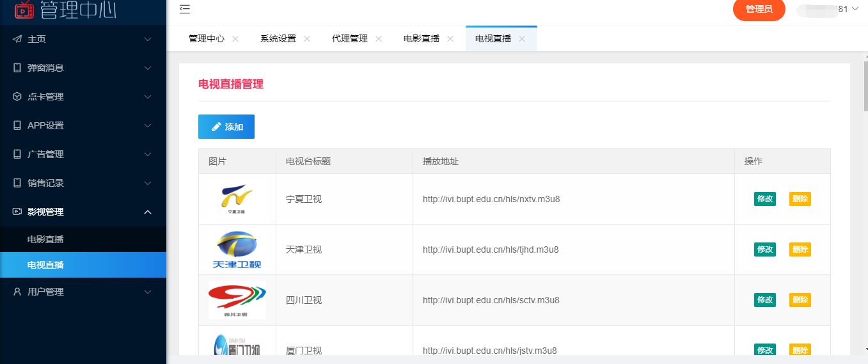The width and height of the screenshot is (868, 364).
Task: Click the sidebar collapse hamburger icon
Action: coord(185,9)
